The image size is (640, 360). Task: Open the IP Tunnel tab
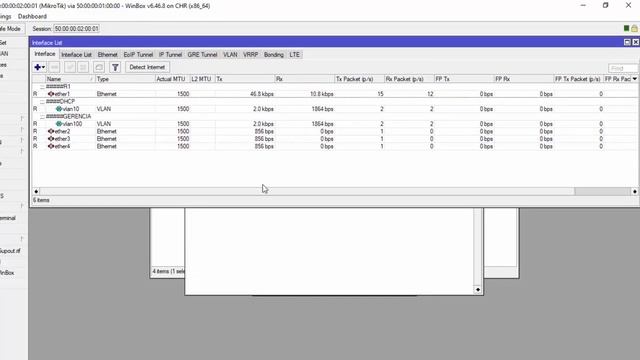point(170,54)
